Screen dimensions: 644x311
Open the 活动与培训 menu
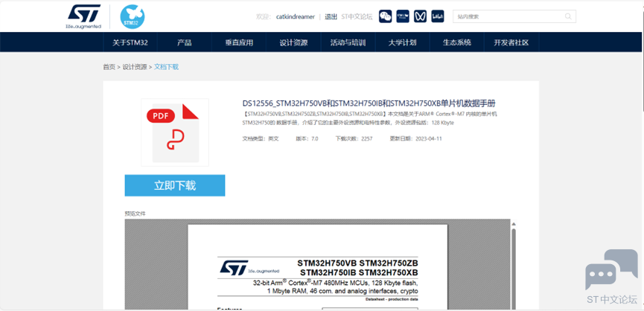click(x=348, y=42)
